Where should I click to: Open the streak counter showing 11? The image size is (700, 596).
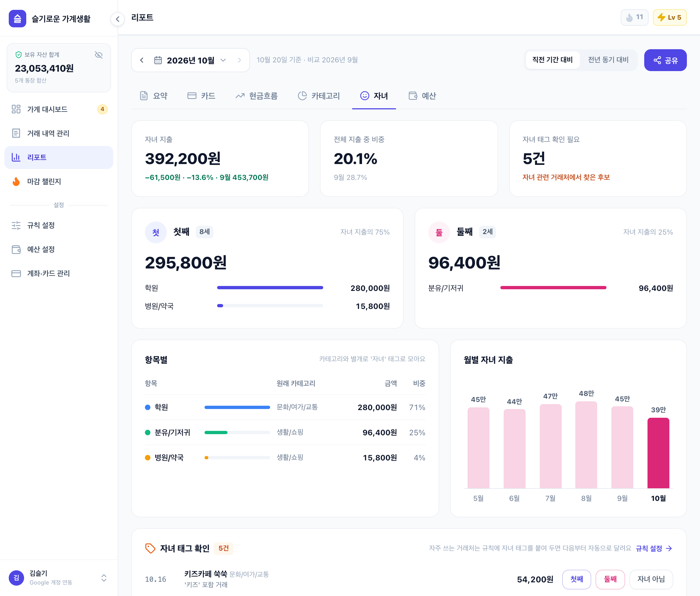(634, 17)
